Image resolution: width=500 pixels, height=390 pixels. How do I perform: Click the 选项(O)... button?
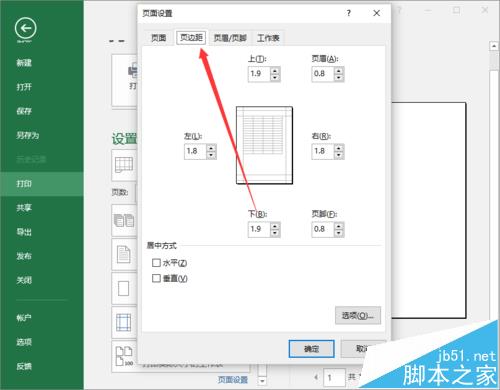click(358, 315)
